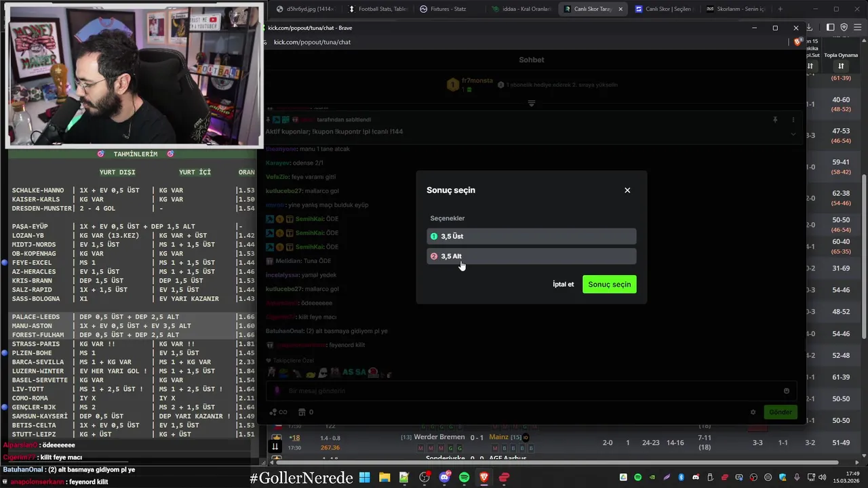This screenshot has width=868, height=488.
Task: Open pinned message three-dot options menu
Action: (x=793, y=119)
